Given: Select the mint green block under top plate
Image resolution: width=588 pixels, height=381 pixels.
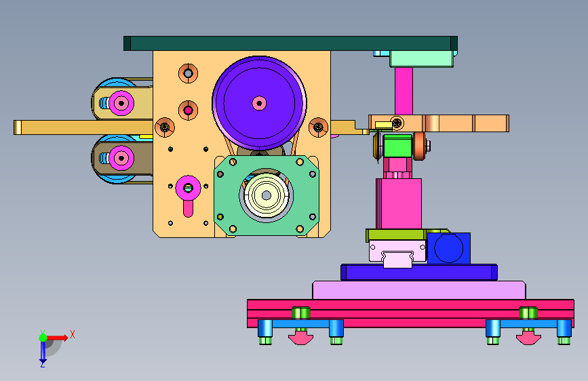Looking at the screenshot, I should pos(421,59).
